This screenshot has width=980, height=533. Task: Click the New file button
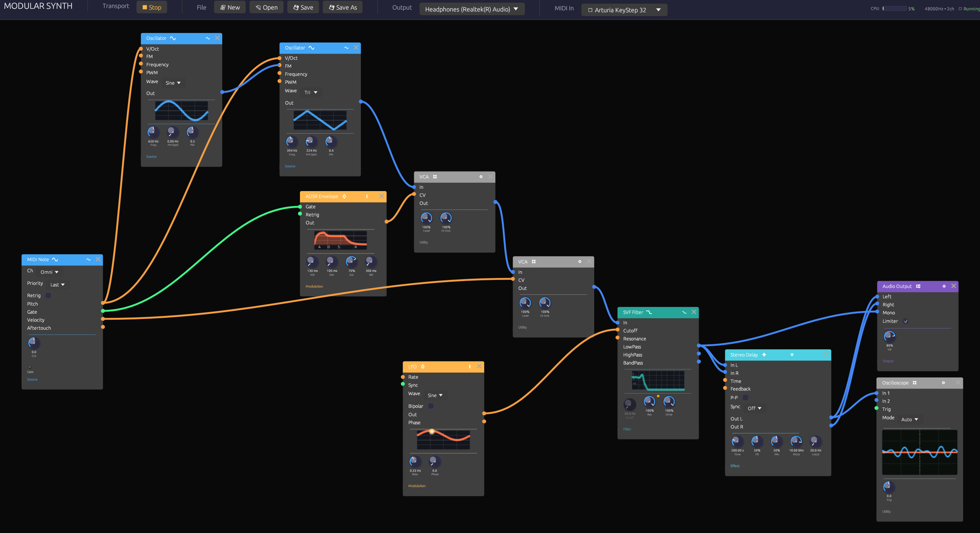click(x=230, y=7)
